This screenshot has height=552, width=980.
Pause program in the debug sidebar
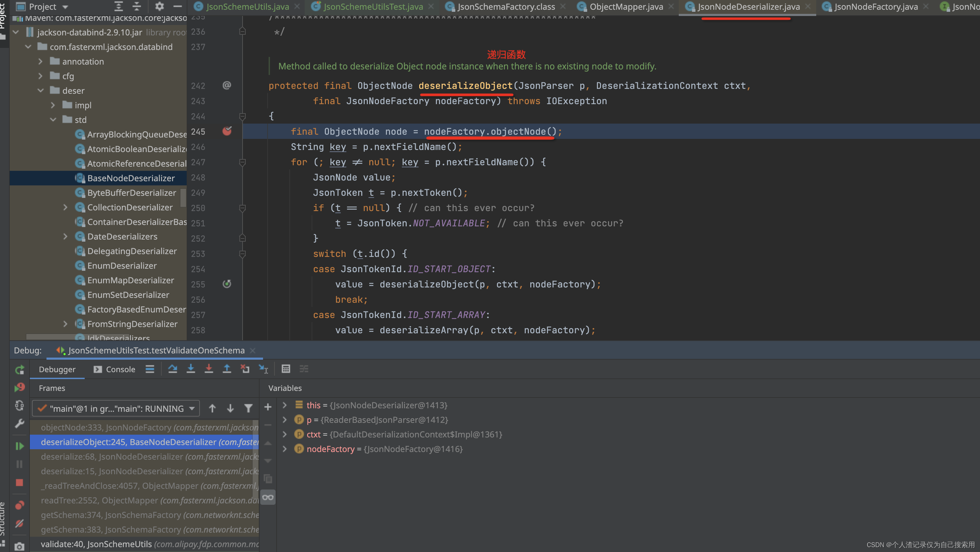(x=19, y=464)
